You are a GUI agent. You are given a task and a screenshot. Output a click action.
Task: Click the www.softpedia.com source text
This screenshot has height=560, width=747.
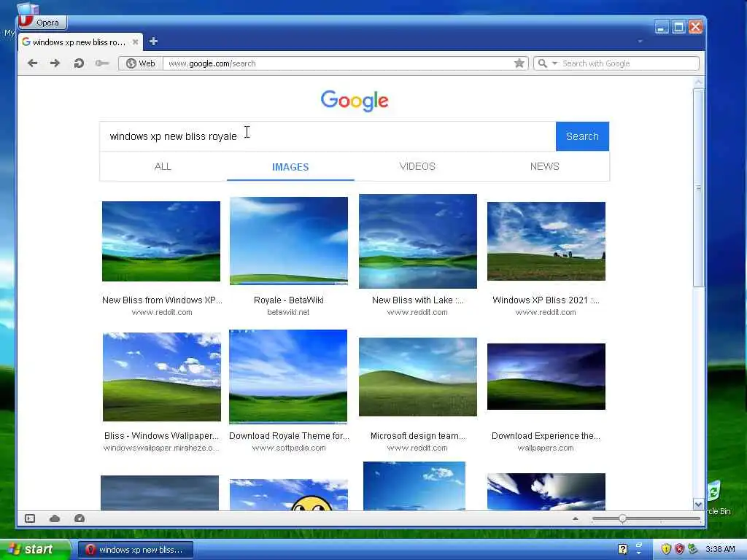pos(289,448)
